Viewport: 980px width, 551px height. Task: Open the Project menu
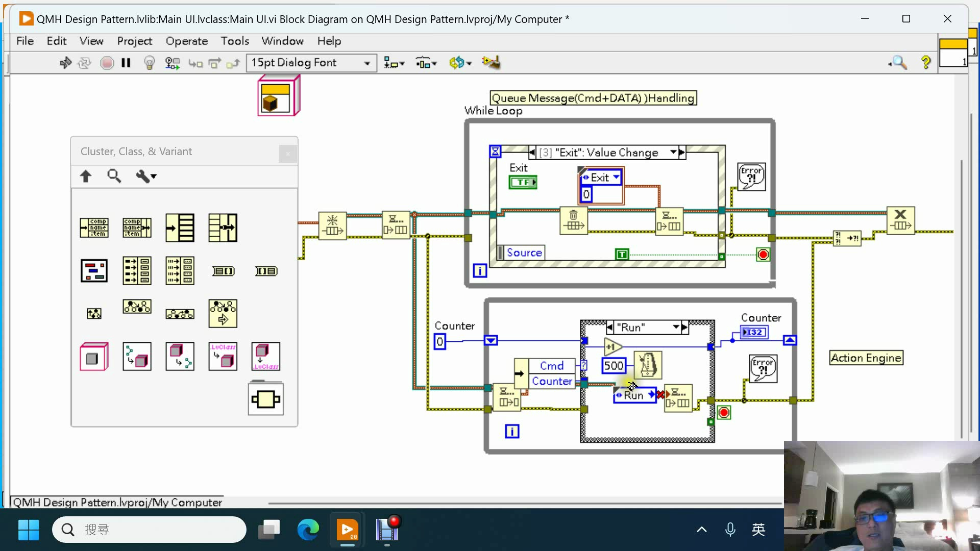135,41
